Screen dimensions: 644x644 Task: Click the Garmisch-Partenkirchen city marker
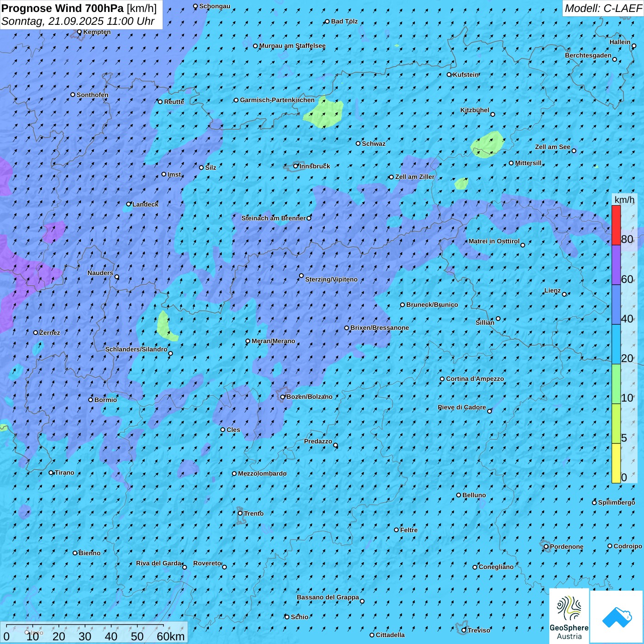(236, 100)
